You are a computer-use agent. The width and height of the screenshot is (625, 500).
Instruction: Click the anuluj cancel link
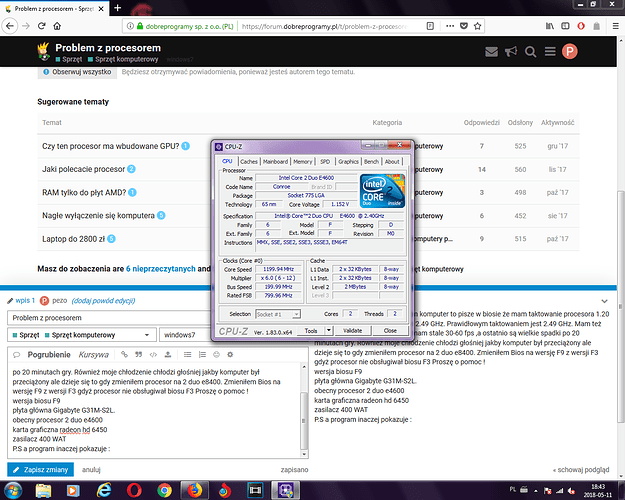pos(91,470)
